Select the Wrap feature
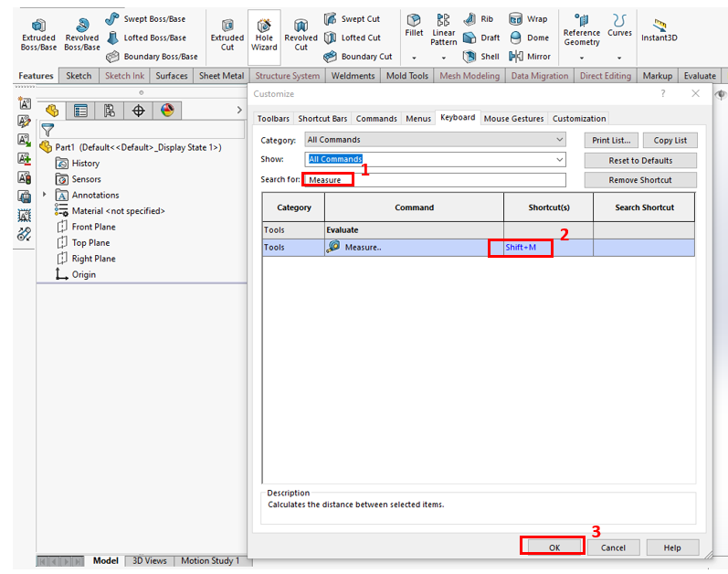 (x=528, y=19)
